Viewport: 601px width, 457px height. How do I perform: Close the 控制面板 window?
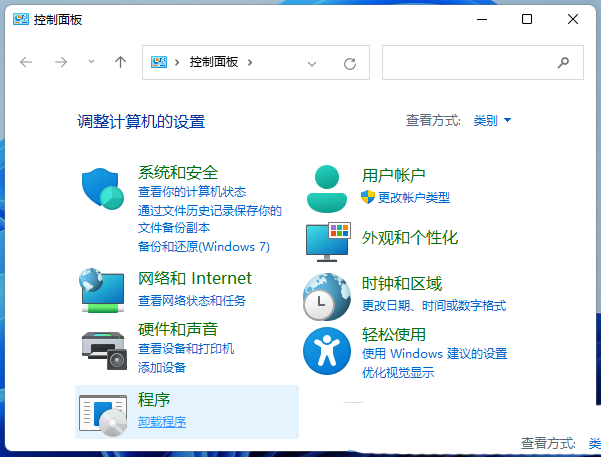point(573,19)
